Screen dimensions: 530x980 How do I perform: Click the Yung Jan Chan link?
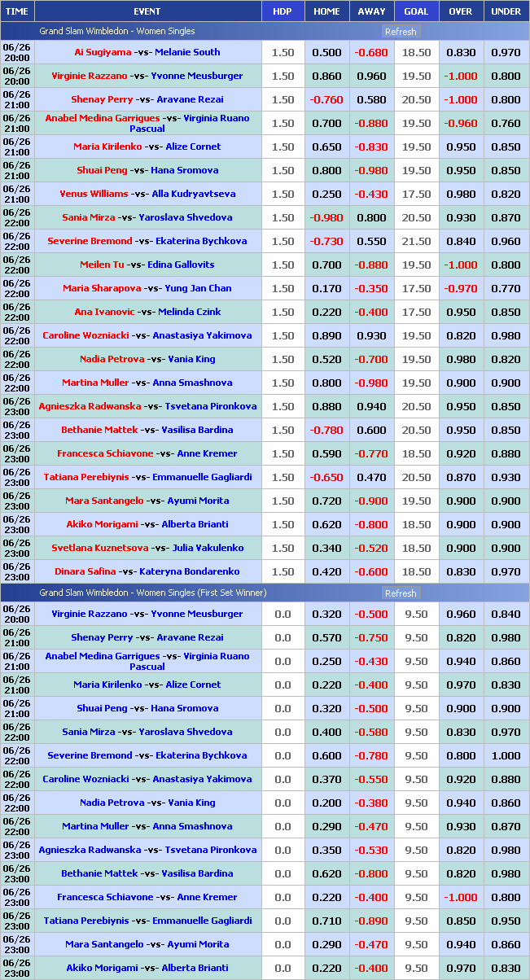[x=198, y=288]
